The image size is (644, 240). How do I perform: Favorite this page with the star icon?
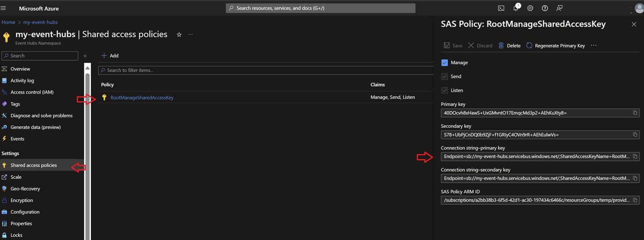(179, 35)
